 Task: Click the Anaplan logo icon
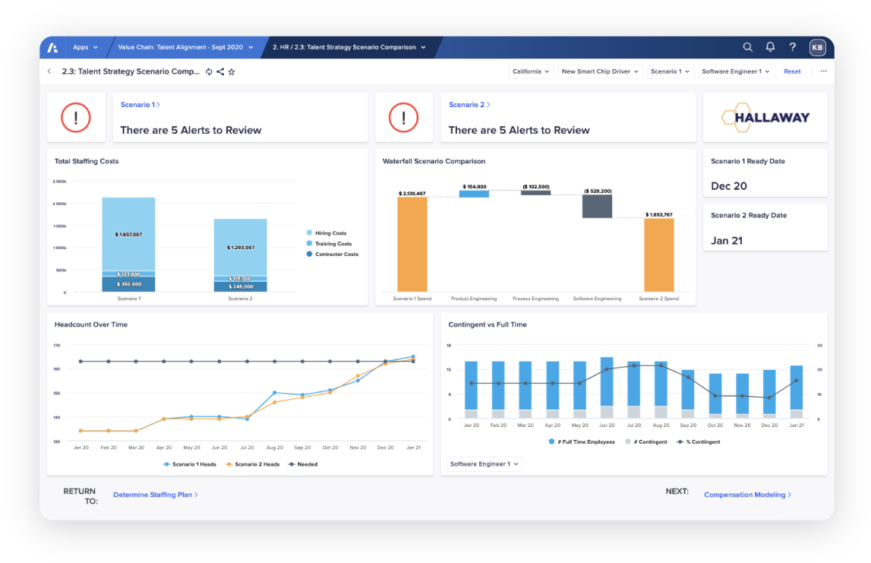pyautogui.click(x=53, y=47)
